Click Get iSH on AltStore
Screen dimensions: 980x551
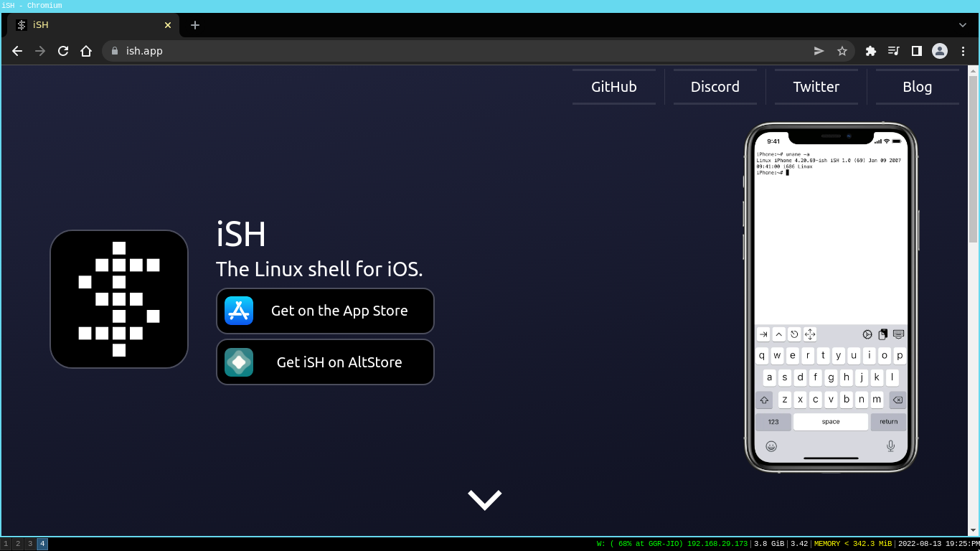tap(324, 362)
